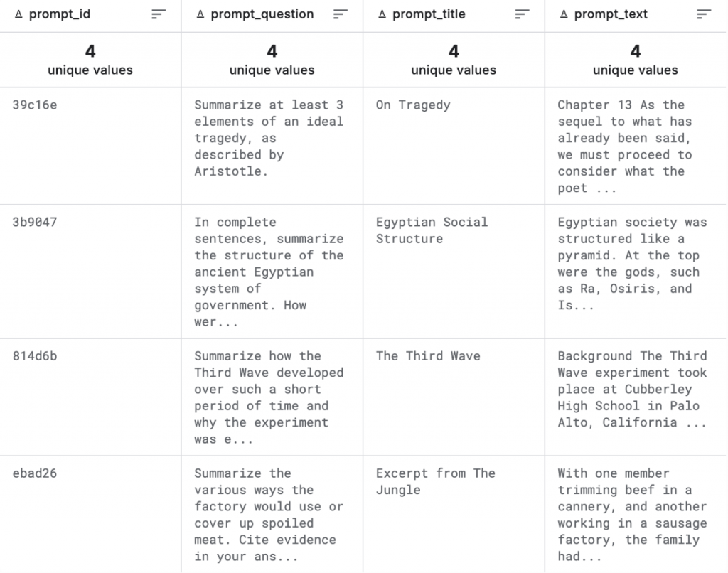The height and width of the screenshot is (573, 728).
Task: Click the ebad26 prompt ID cell
Action: (x=35, y=473)
